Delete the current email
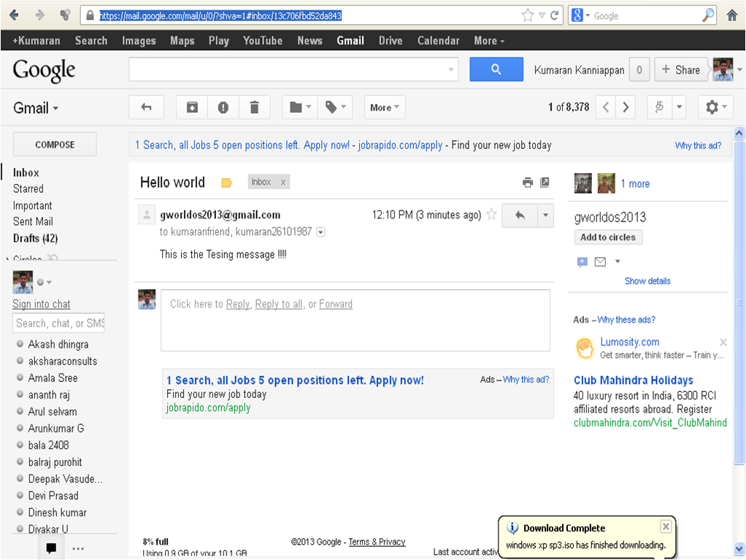746x560 pixels. 254,107
